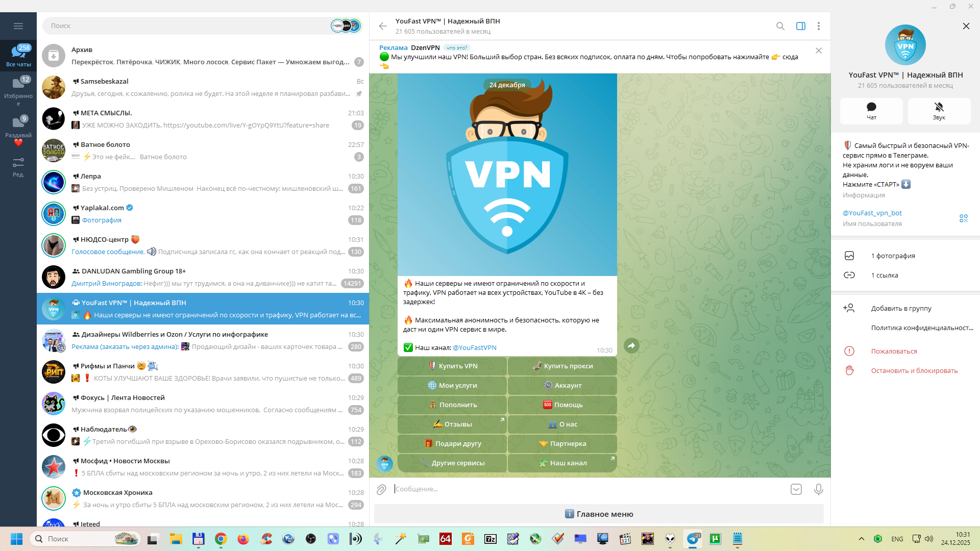Open the @YouFastVPN channel link
This screenshot has width=980, height=551.
[474, 348]
